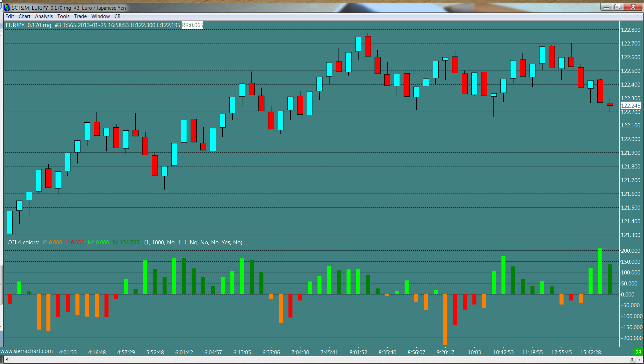Click the dark green N: 134.765 subgraph label

click(x=126, y=242)
